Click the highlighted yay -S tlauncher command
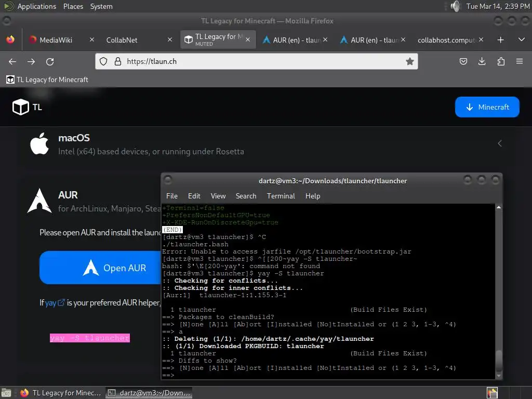532x399 pixels. 90,338
